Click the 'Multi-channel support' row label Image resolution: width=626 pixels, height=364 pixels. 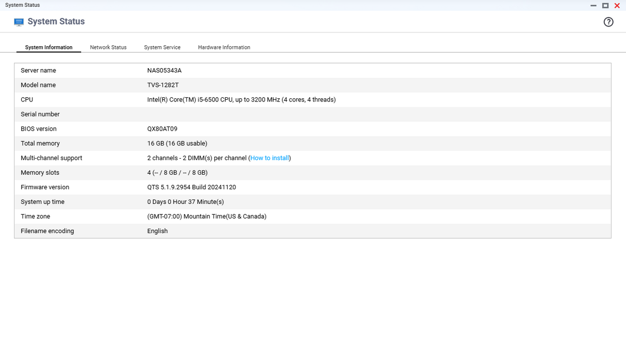point(51,158)
